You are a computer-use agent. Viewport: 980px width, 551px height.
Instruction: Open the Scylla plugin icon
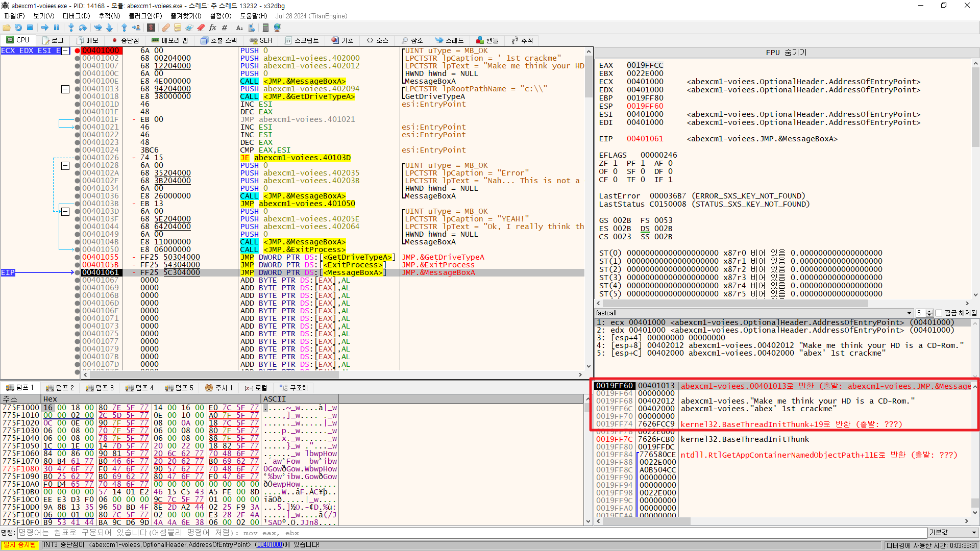point(151,28)
